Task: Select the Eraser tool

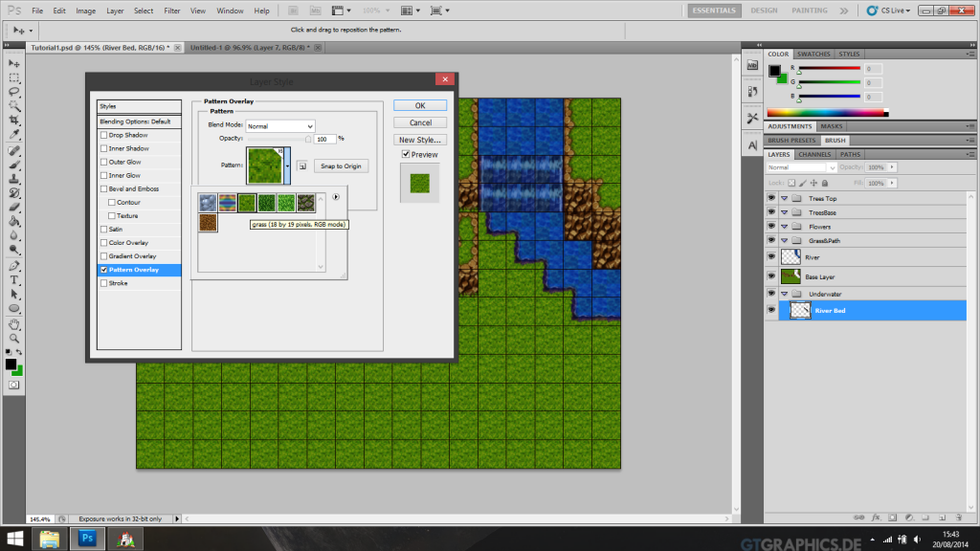Action: [x=13, y=207]
